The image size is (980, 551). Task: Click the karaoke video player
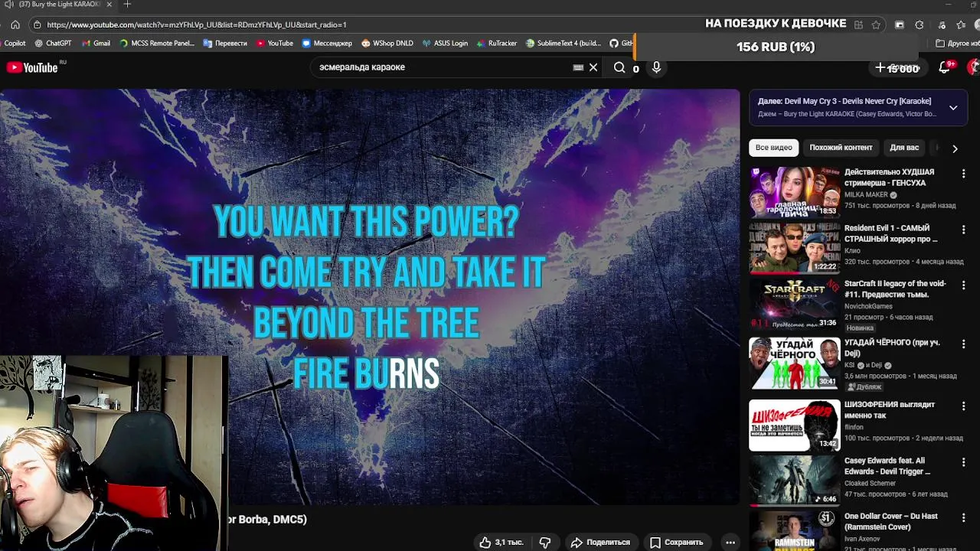point(370,297)
